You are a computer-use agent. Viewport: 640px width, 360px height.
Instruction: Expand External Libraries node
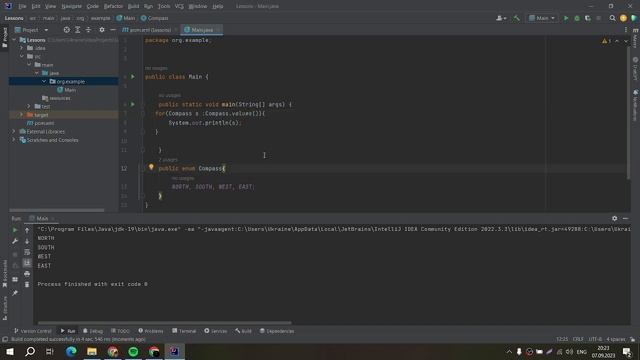[14, 131]
